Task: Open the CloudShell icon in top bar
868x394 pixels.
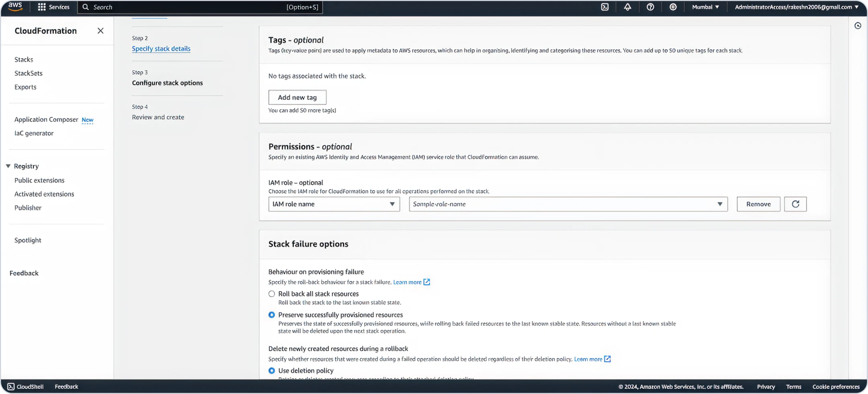Action: click(605, 7)
